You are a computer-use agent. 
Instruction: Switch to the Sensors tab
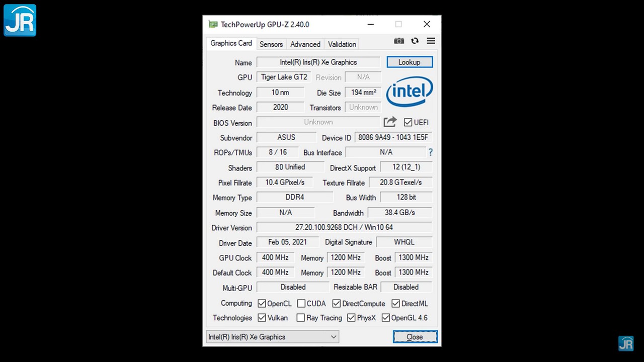271,44
